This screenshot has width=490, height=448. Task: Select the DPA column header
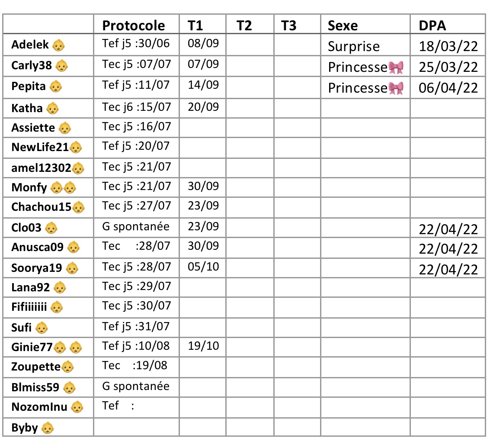tap(432, 26)
